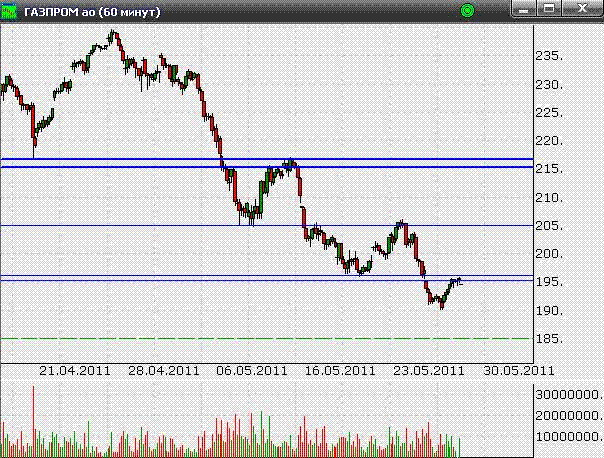Click the green chart icon in title bar
Screen dimensions: 604x458
point(9,12)
